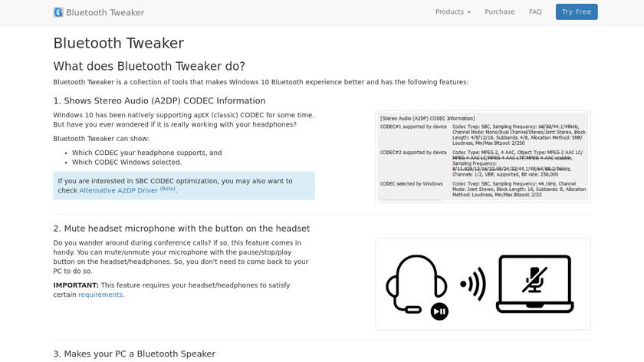
Task: Open the A2DP CODEC information screenshot
Action: pos(483,156)
